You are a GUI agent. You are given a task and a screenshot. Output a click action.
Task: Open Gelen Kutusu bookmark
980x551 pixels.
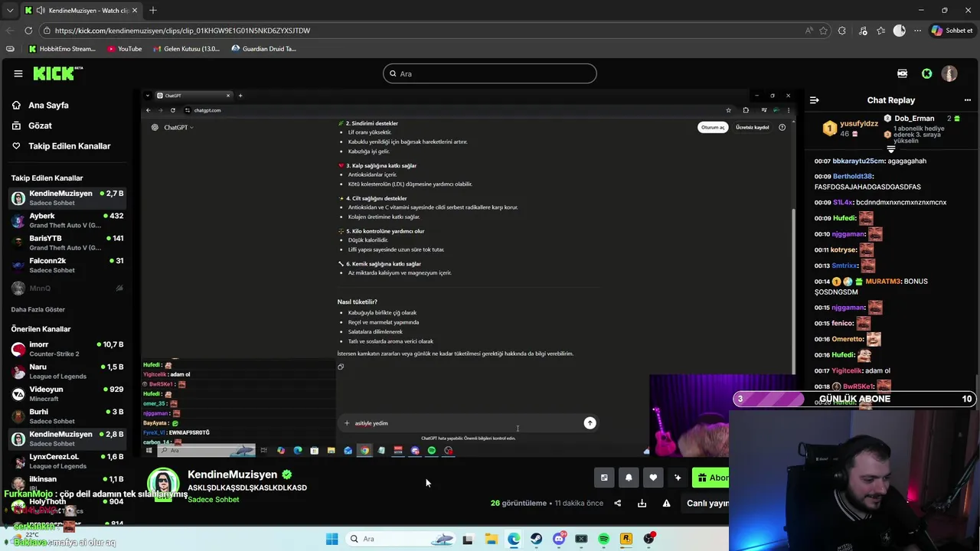coord(186,49)
